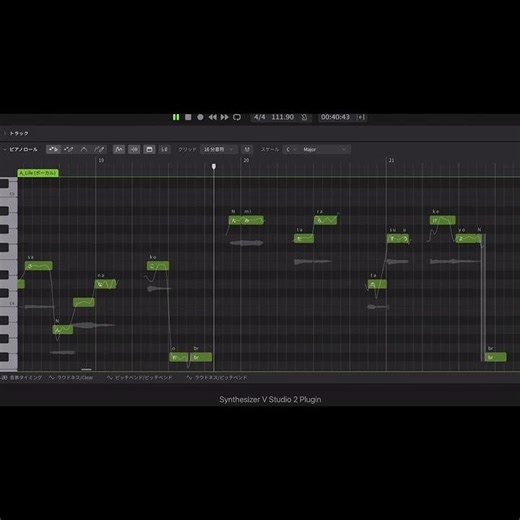This screenshot has width=520, height=520.
Task: Click the horizontal scrollbar thumb under the piano roll
Action: coord(86,369)
